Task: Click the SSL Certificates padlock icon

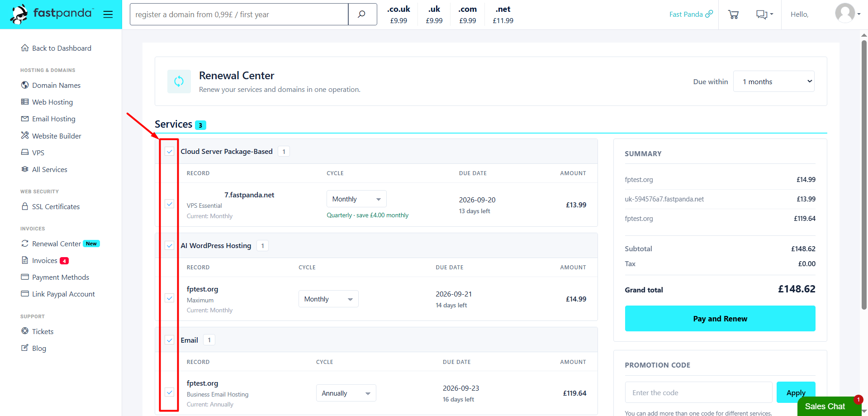Action: 25,206
